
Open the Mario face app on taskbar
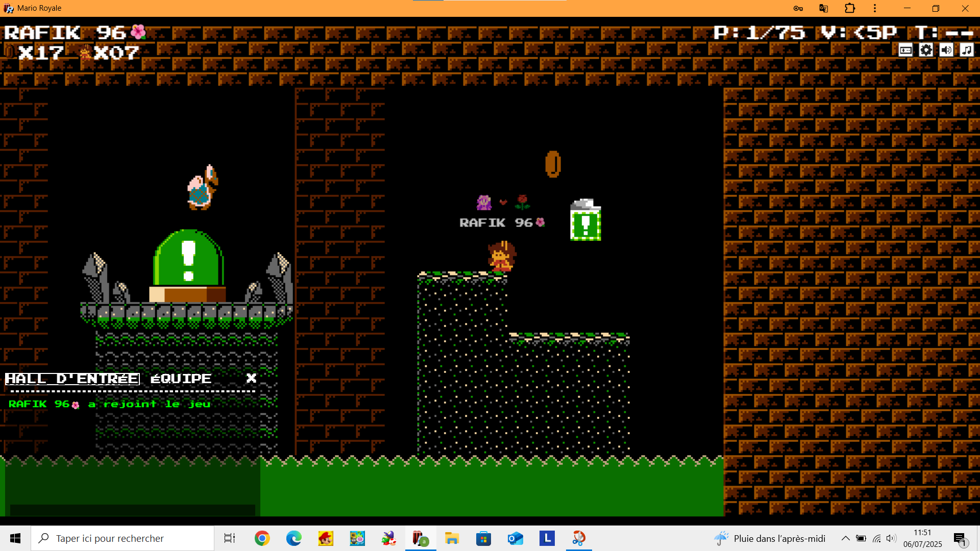[x=325, y=538]
